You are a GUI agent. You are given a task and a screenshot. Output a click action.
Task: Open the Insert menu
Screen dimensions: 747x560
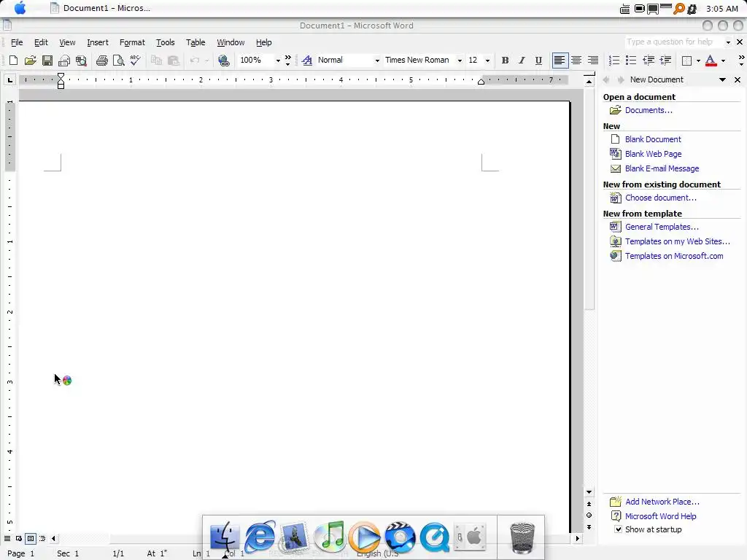tap(98, 42)
